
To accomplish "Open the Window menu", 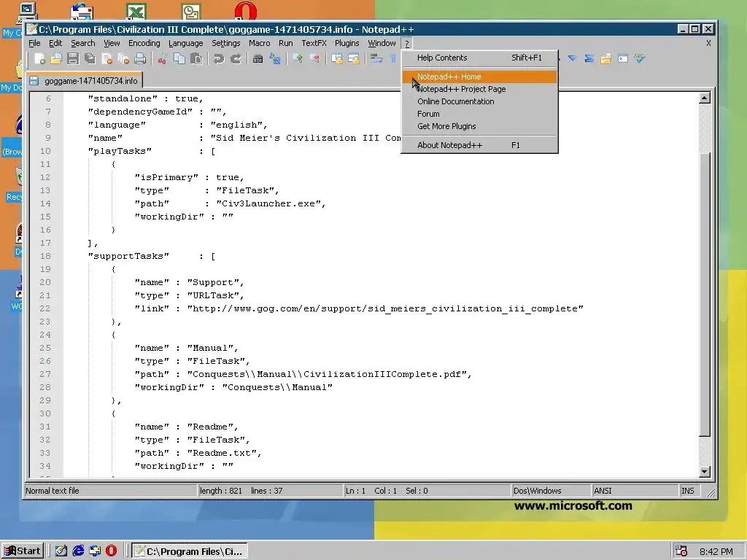I will pos(381,43).
